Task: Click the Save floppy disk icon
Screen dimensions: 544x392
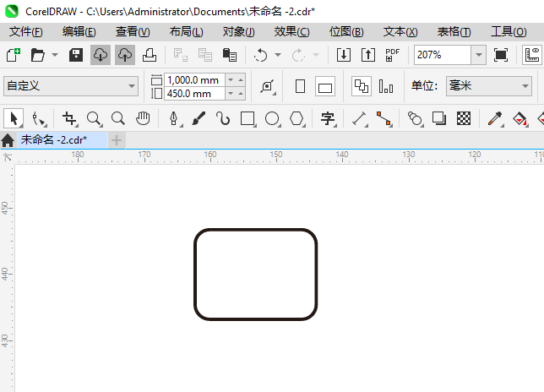Action: (x=76, y=55)
